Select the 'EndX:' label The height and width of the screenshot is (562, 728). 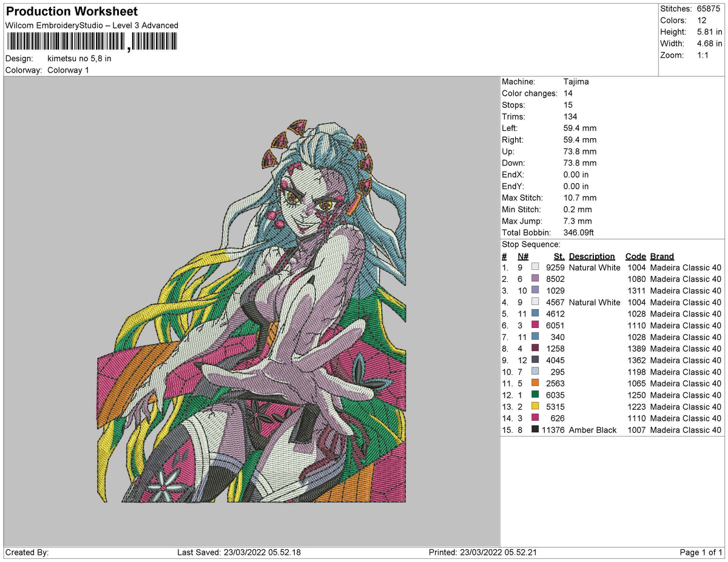point(513,175)
